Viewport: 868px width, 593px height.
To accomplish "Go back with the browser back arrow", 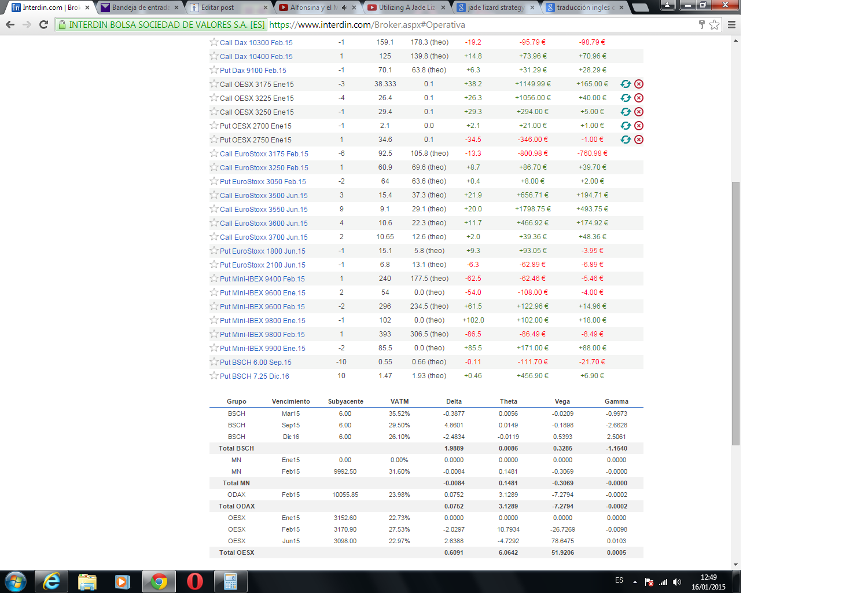I will pos(10,24).
